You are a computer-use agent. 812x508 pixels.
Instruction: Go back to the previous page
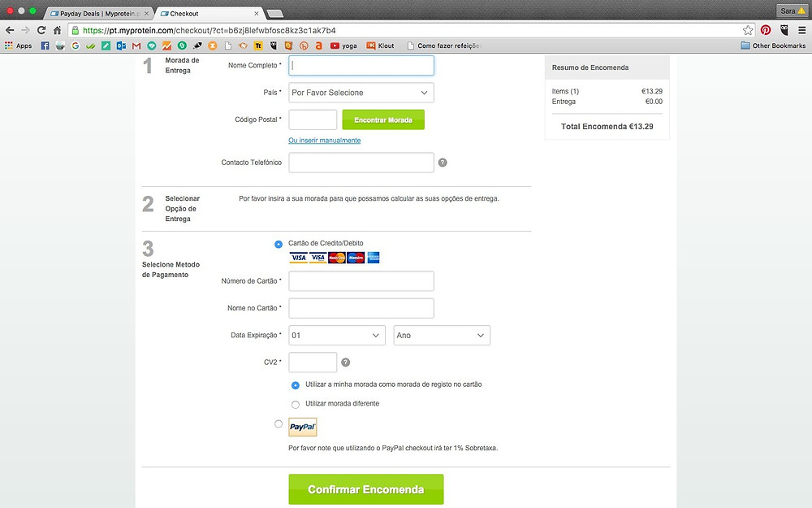tap(10, 30)
